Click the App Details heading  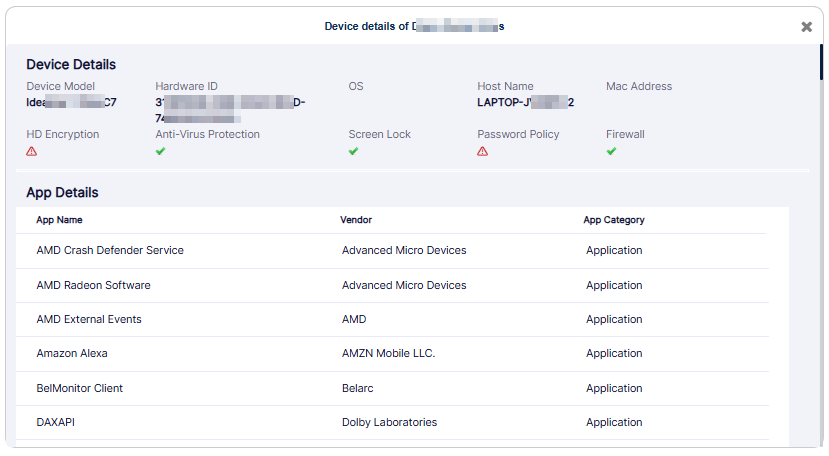pyautogui.click(x=62, y=193)
